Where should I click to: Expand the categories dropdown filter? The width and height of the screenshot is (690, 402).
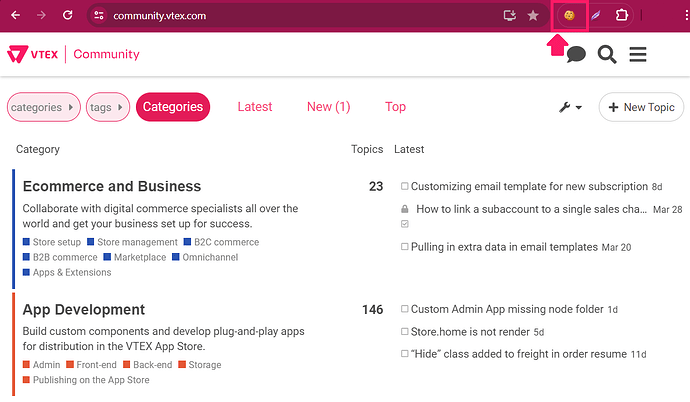43,107
